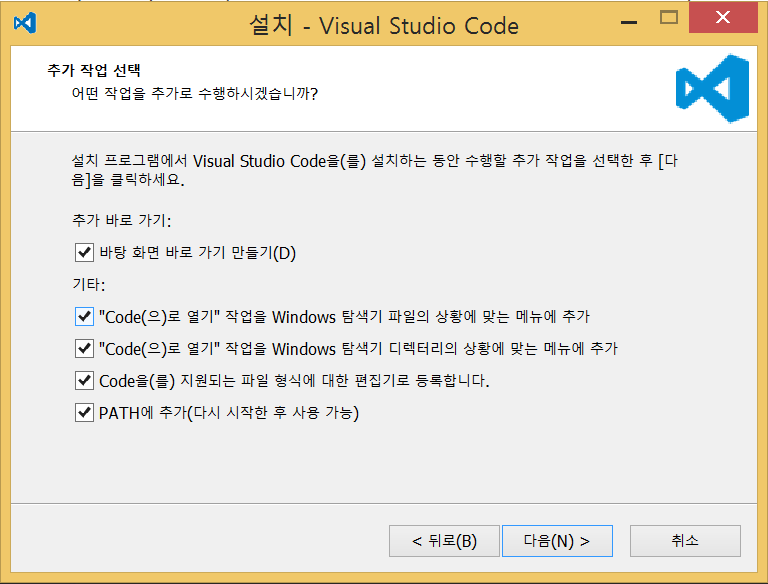The width and height of the screenshot is (768, 584).
Task: Proceed with the 다음(N) > button
Action: [x=557, y=541]
